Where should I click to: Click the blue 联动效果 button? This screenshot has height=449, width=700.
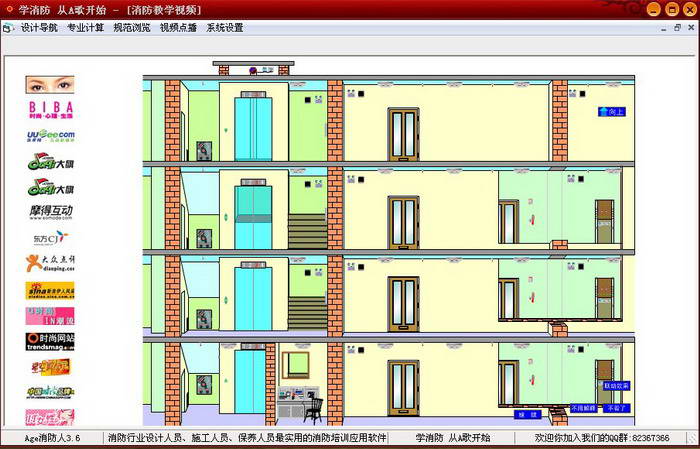[x=616, y=386]
